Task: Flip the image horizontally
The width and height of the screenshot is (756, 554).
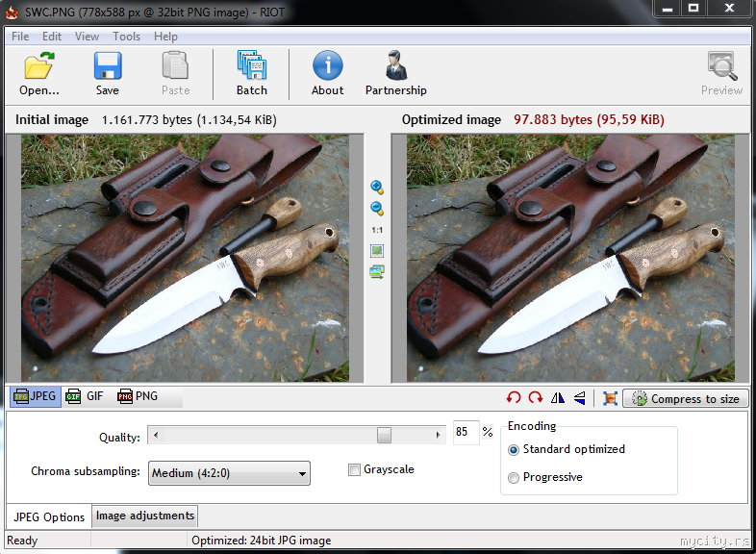Action: pyautogui.click(x=558, y=398)
